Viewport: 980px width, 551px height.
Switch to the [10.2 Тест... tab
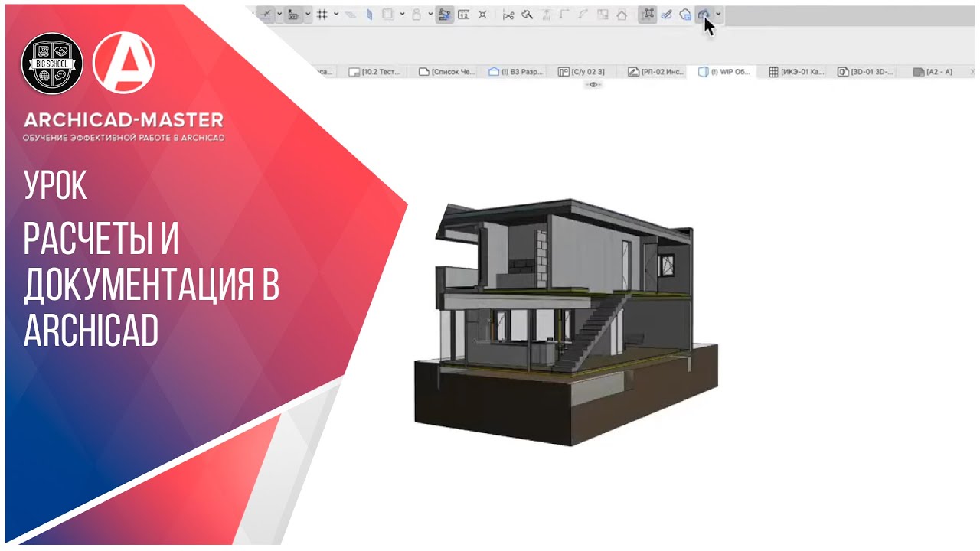(374, 72)
